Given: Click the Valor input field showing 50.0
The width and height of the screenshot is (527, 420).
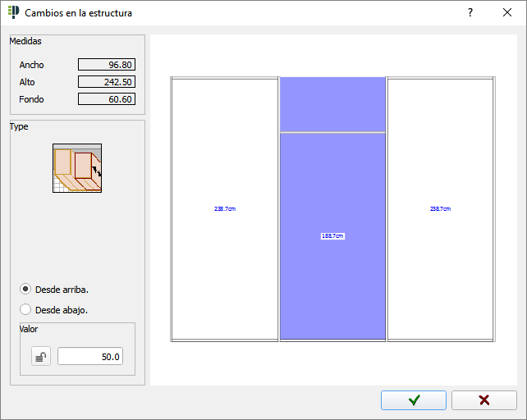Looking at the screenshot, I should [90, 357].
